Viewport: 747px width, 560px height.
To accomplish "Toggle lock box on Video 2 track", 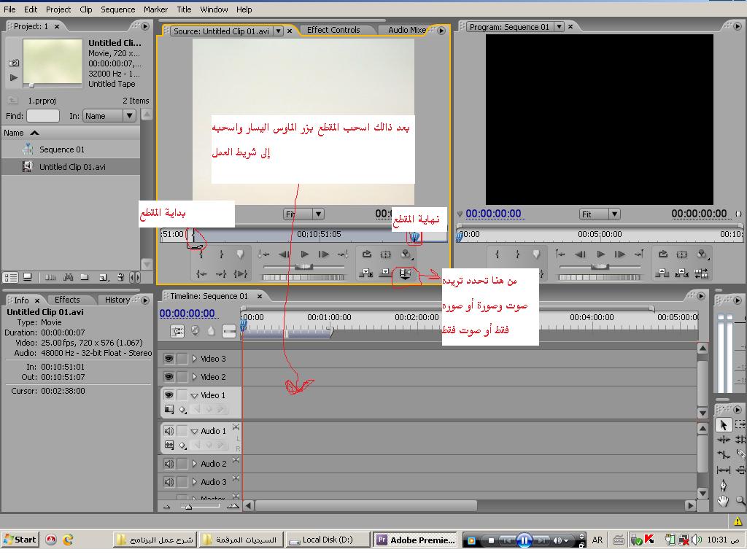I will pos(182,377).
